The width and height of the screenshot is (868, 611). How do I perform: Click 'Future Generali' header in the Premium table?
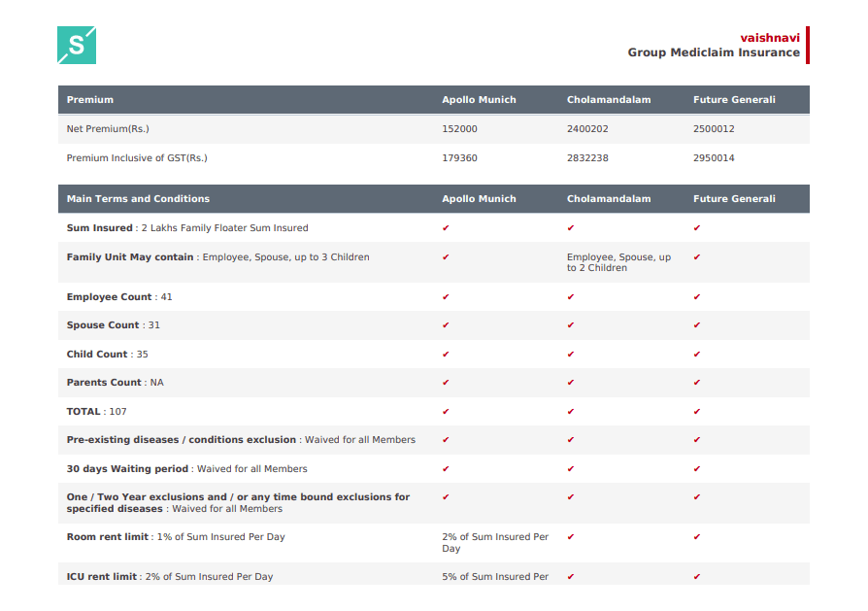pyautogui.click(x=734, y=100)
